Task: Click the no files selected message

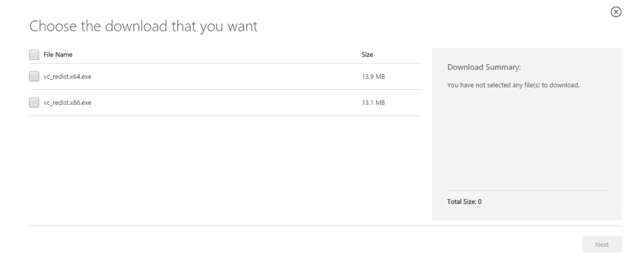Action: pos(513,85)
